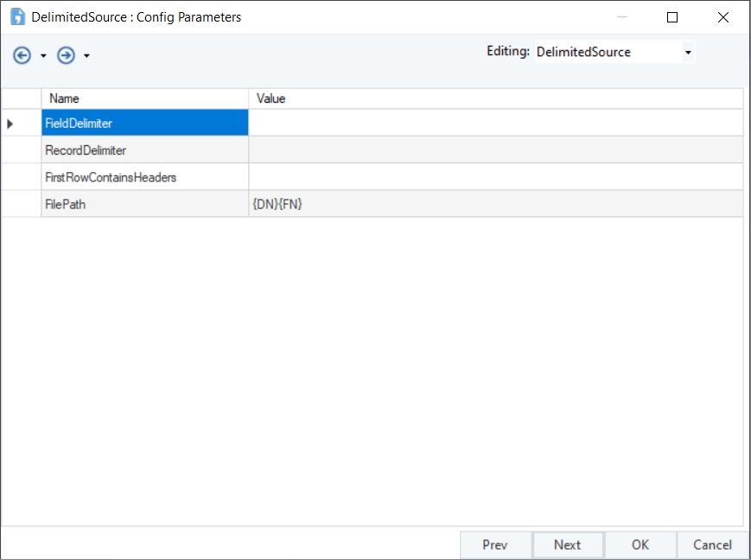
Task: Open the forward history dropdown arrow
Action: [x=86, y=56]
